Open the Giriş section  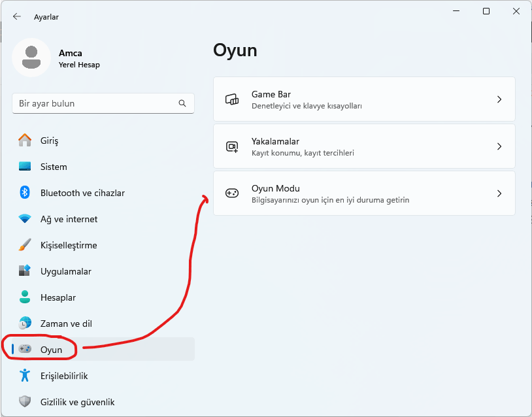(x=103, y=140)
